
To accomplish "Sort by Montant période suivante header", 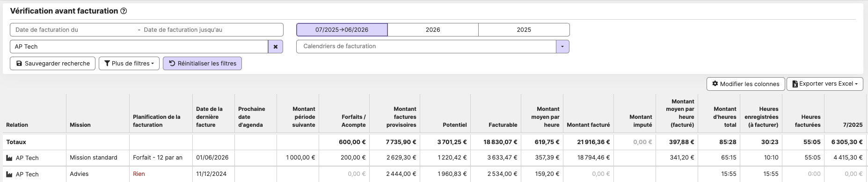I will pyautogui.click(x=304, y=117).
